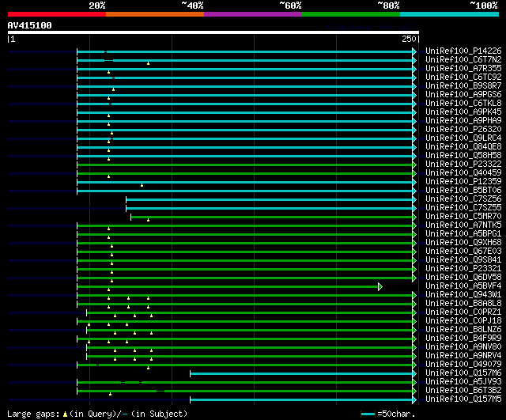
Task: Select the UniRef100_A5BPG1 label
Action: pos(463,234)
